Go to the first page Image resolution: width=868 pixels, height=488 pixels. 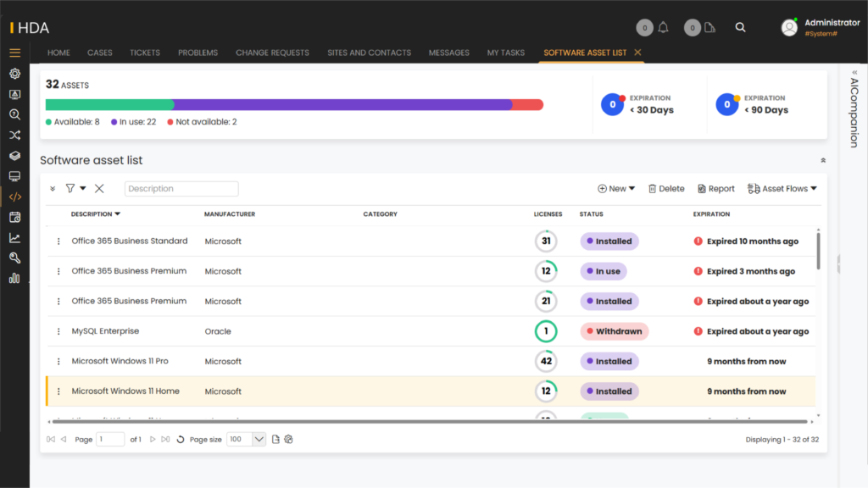(51, 440)
